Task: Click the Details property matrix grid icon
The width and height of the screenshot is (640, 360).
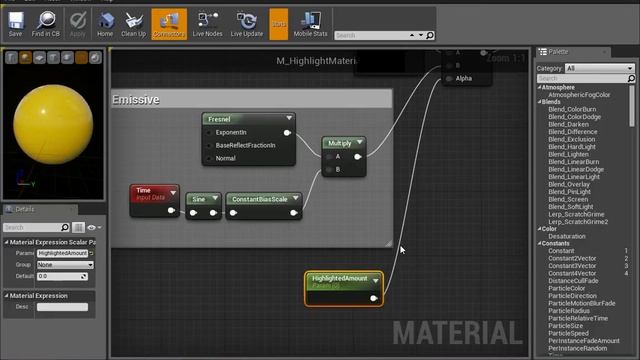Action: [78, 227]
